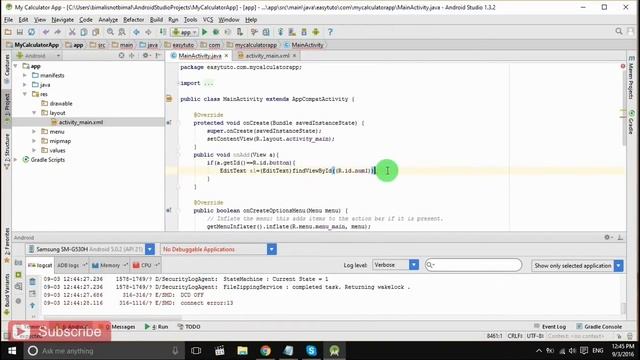Open the VCS menu
The width and height of the screenshot is (640, 360).
tap(208, 20)
